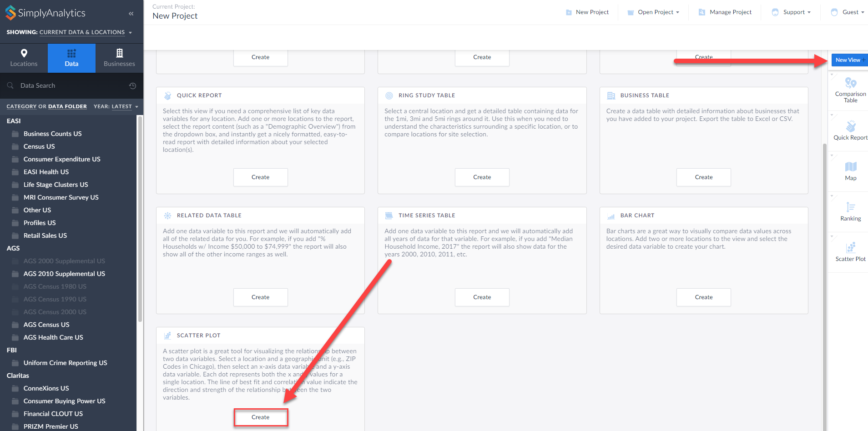Expand options arrow above Quick Report sidebar item
The height and width of the screenshot is (431, 868).
point(832,115)
